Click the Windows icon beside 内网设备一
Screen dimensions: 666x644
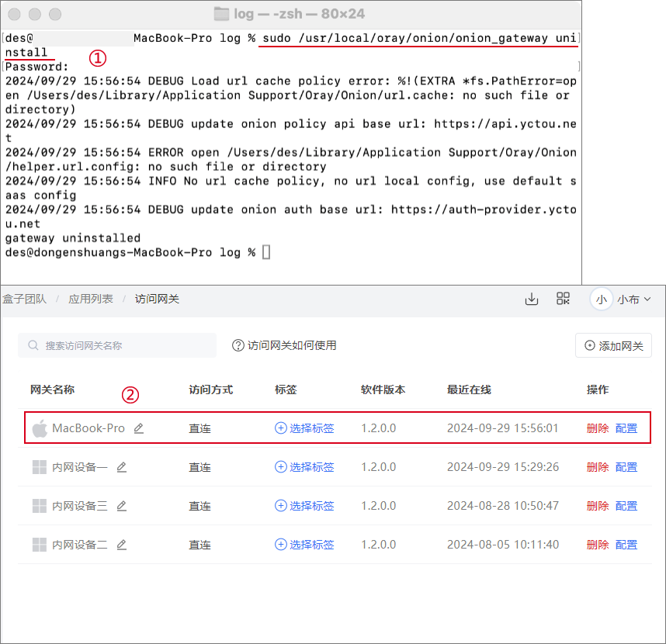click(40, 467)
